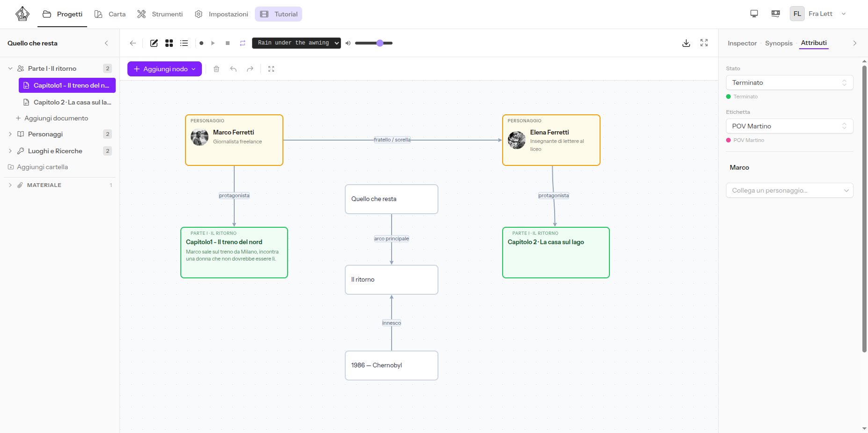Screen dimensions: 868x433
Task: Fit canvas view icon in toolbar
Action: click(x=271, y=69)
